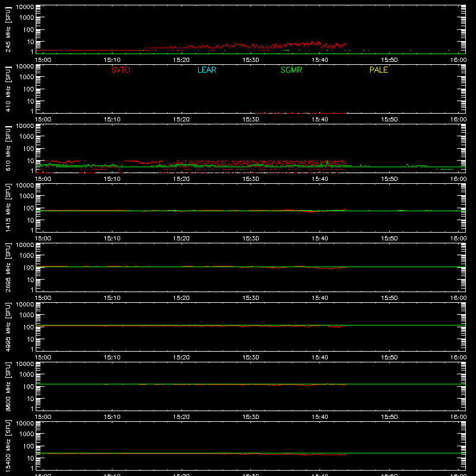Click 15:30 tick label under 4995 MHz panel

click(x=250, y=358)
